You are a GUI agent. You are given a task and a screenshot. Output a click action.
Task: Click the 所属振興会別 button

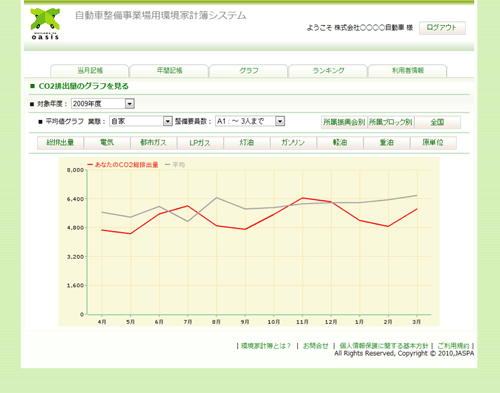tap(344, 122)
